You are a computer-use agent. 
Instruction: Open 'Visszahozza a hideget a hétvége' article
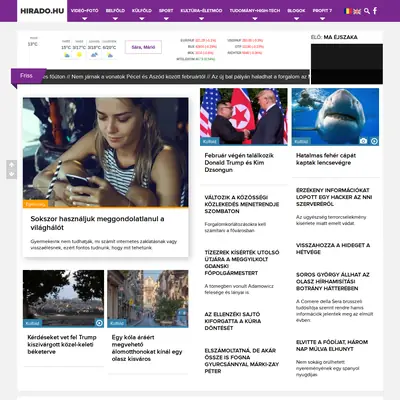point(333,249)
